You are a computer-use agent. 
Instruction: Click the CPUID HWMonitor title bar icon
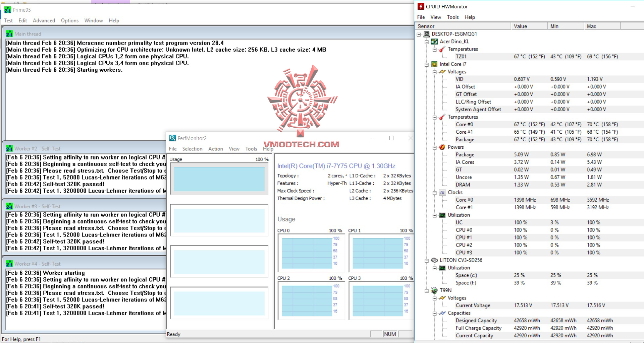(x=421, y=6)
